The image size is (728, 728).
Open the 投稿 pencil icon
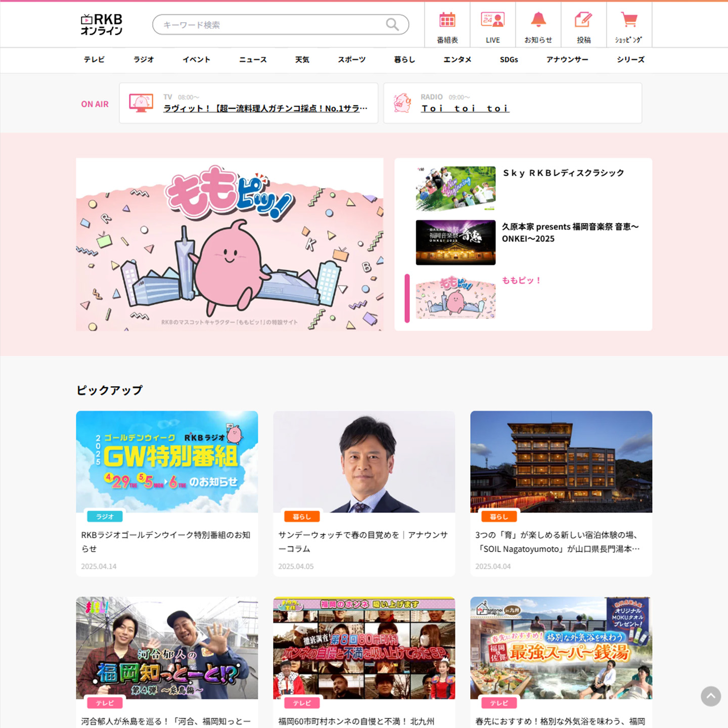(583, 20)
